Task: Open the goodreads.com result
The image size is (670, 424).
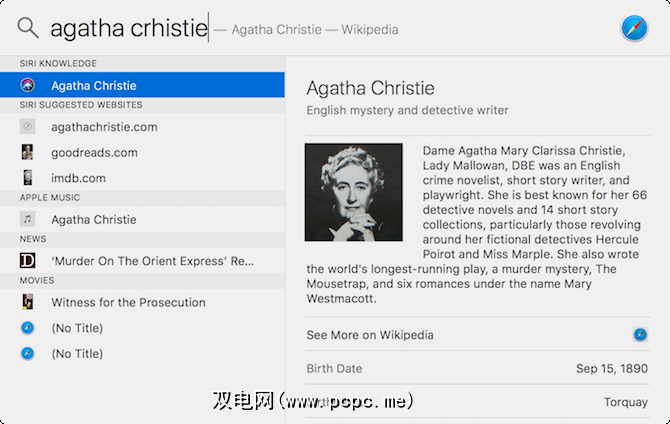Action: (x=94, y=153)
